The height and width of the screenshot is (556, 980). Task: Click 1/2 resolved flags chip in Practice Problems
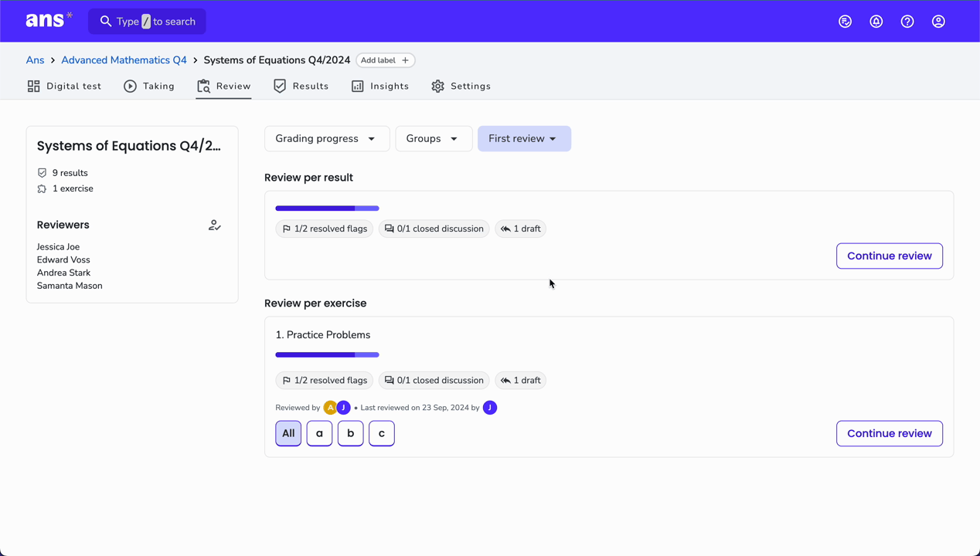(x=325, y=380)
